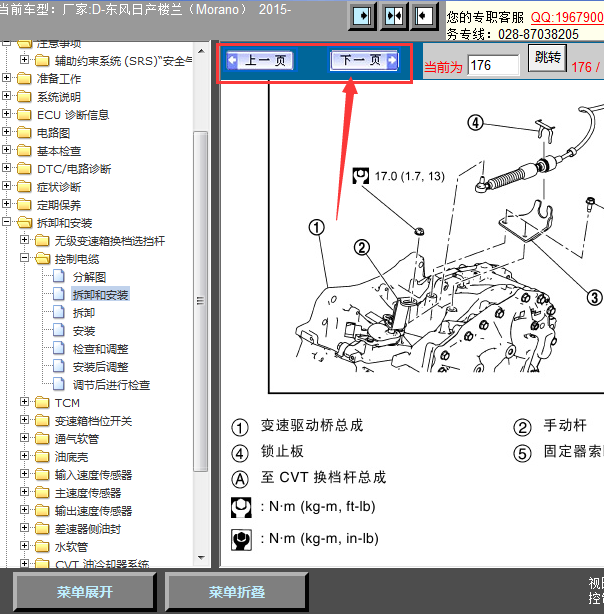The width and height of the screenshot is (604, 614).
Task: Open the 检查和调整 document
Action: click(101, 349)
